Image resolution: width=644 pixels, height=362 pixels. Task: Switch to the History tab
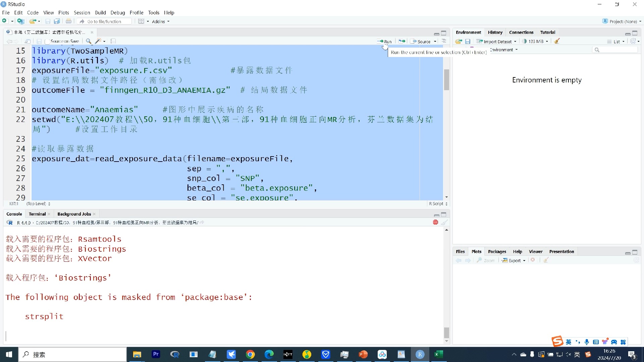click(495, 32)
